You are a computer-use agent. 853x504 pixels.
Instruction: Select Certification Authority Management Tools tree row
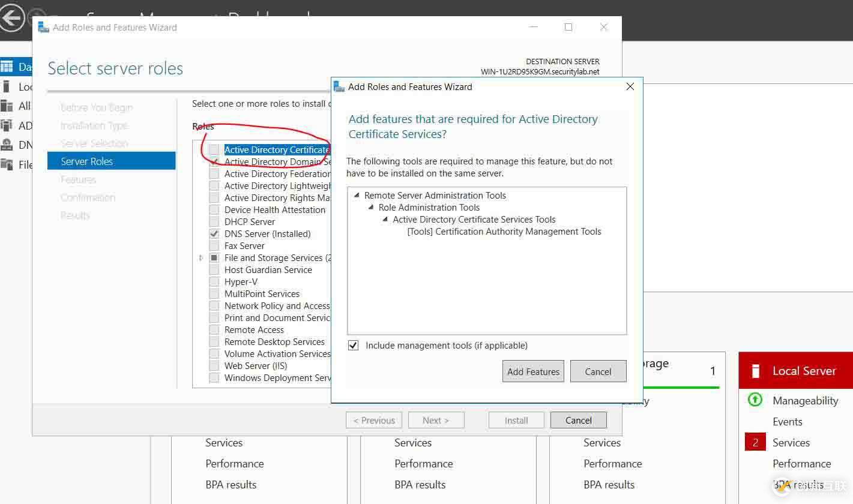point(504,232)
